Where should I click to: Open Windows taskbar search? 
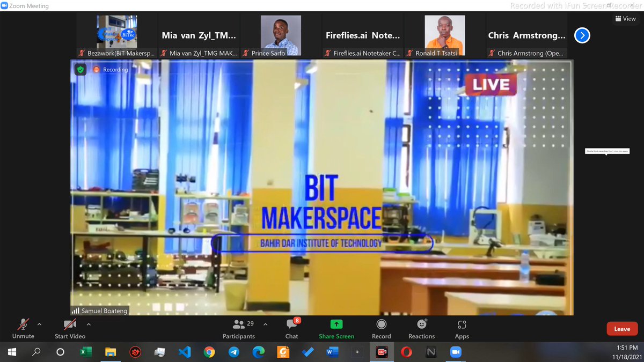(x=36, y=352)
